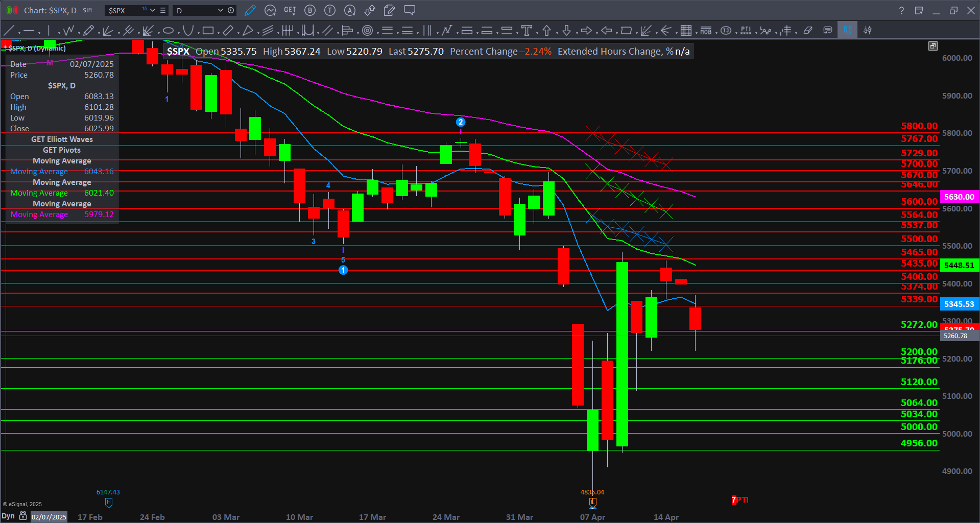Open the GET studies icon
The image size is (980, 523).
coord(290,10)
